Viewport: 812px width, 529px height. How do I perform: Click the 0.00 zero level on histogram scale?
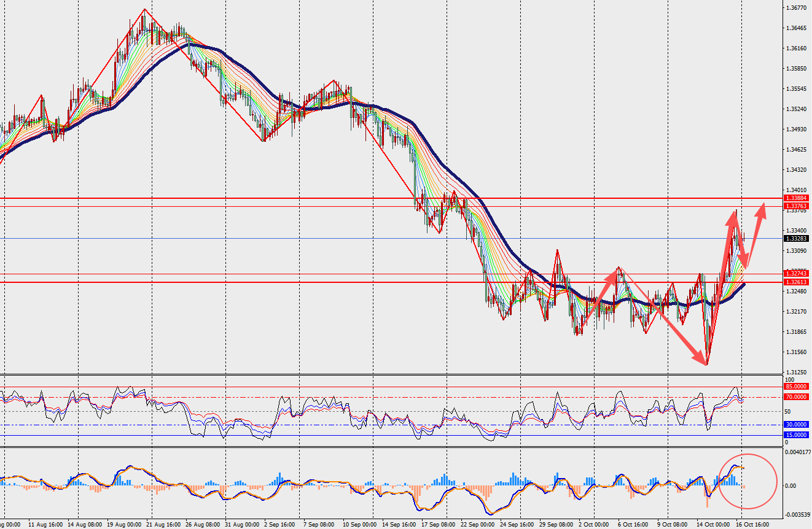(792, 486)
